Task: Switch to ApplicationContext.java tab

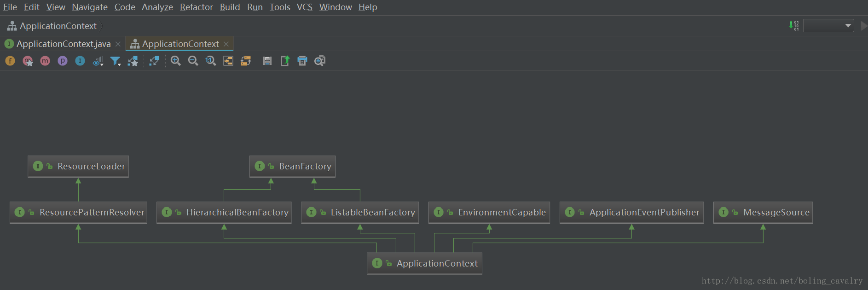Action: click(63, 44)
